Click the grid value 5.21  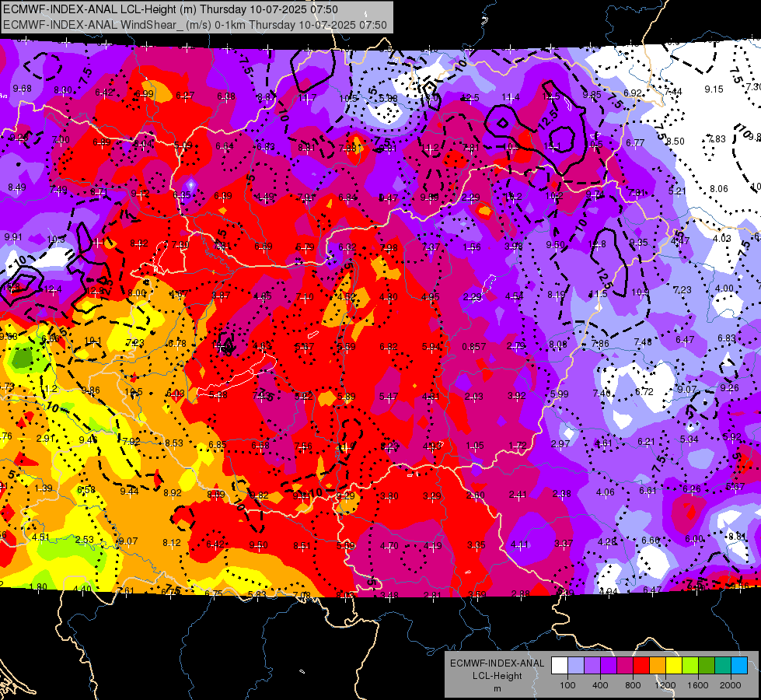click(x=677, y=191)
